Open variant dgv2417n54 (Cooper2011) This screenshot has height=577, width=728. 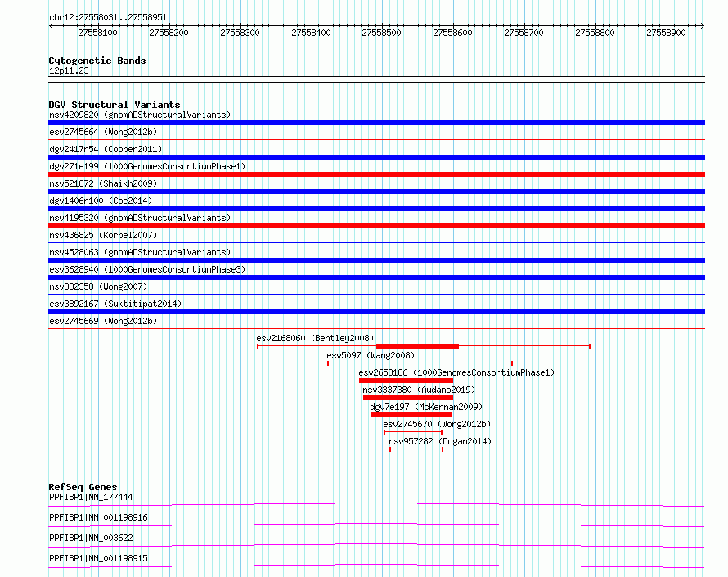click(x=106, y=149)
